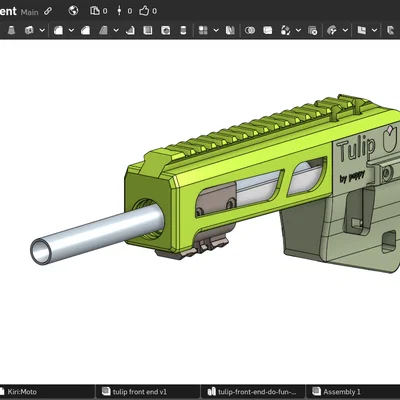Select the Plane tool
This screenshot has width=400, height=400.
(x=362, y=30)
